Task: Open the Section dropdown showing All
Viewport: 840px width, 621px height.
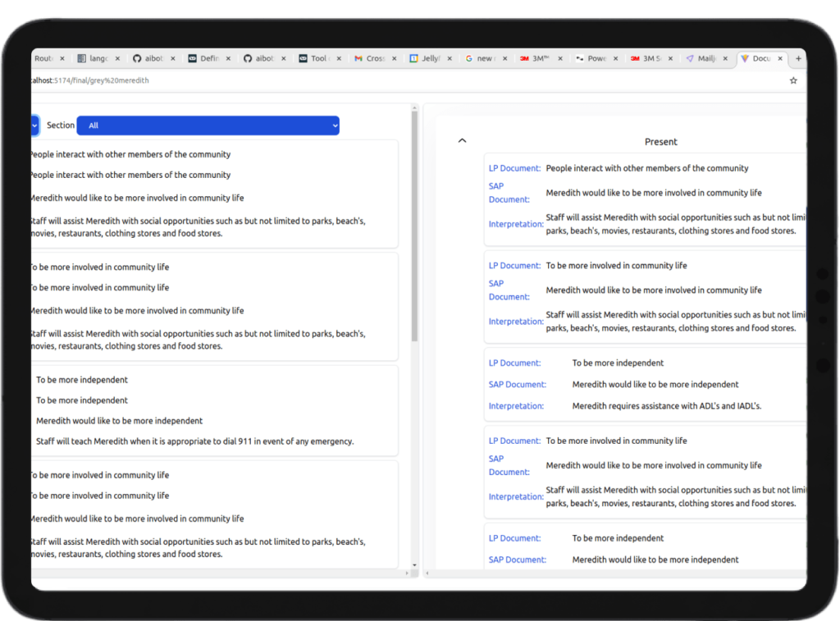Action: (x=208, y=126)
